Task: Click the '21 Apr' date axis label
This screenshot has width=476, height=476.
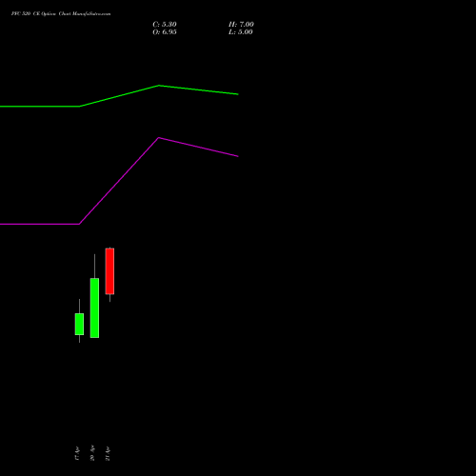Action: tap(108, 453)
